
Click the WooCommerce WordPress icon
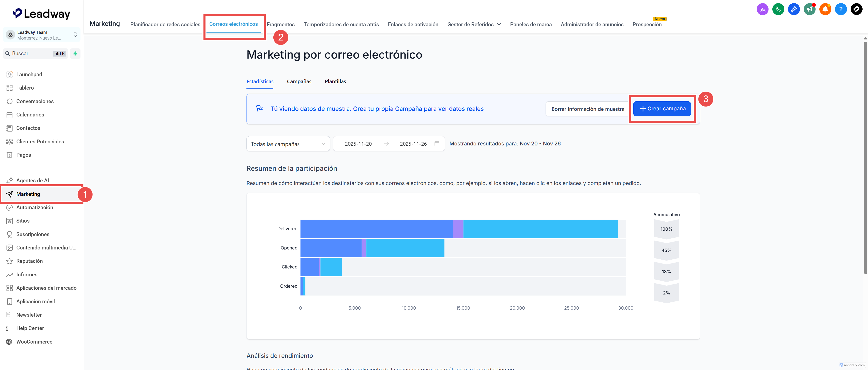point(9,342)
